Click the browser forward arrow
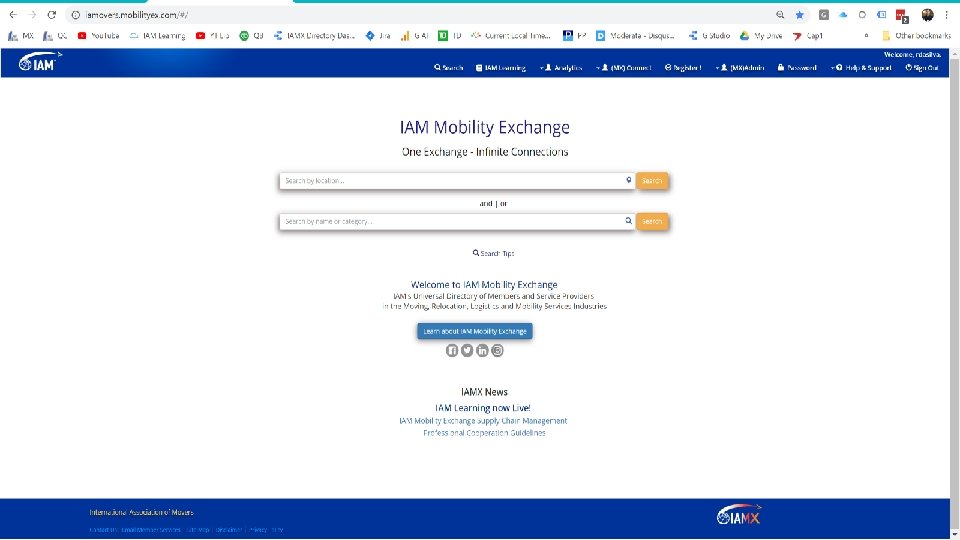This screenshot has width=960, height=540. point(32,15)
